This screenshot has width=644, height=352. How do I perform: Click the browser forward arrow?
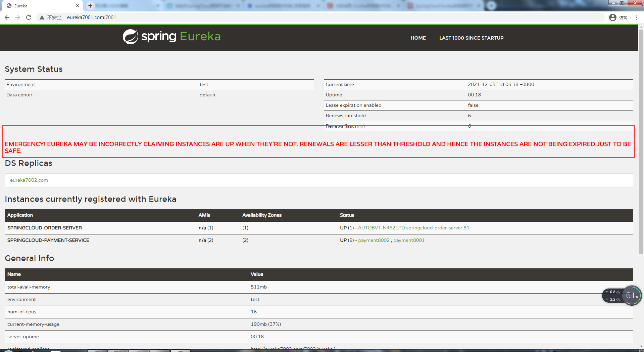coord(18,17)
